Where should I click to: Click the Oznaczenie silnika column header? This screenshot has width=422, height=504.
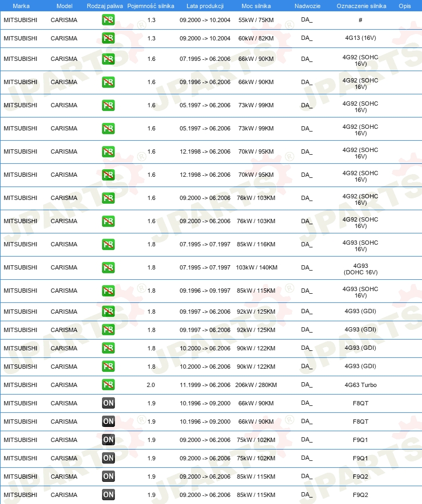[362, 6]
